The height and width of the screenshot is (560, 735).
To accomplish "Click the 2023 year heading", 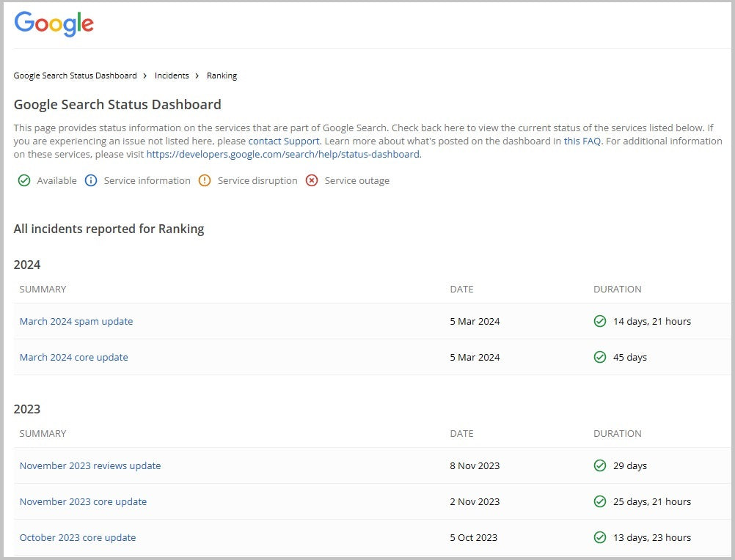I will point(26,409).
